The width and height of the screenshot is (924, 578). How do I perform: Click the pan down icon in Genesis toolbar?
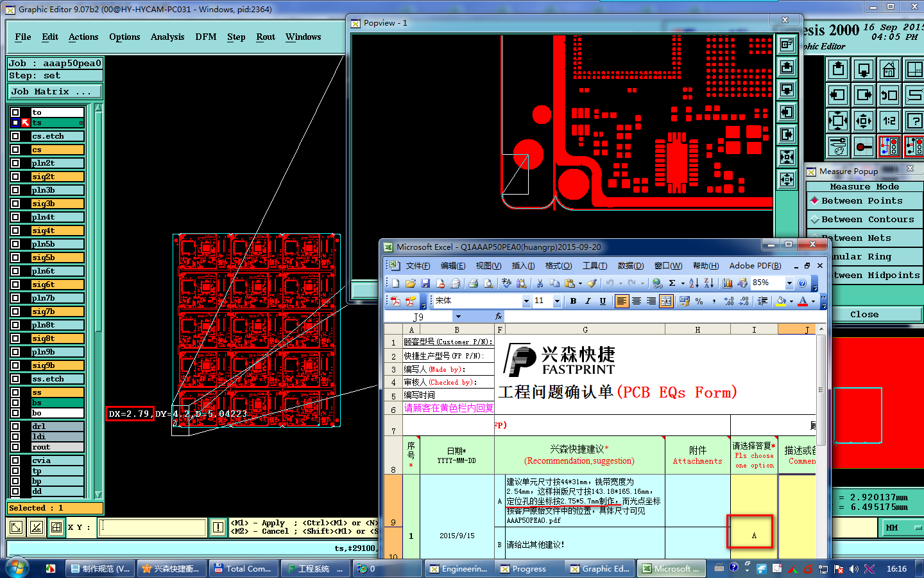(x=864, y=69)
